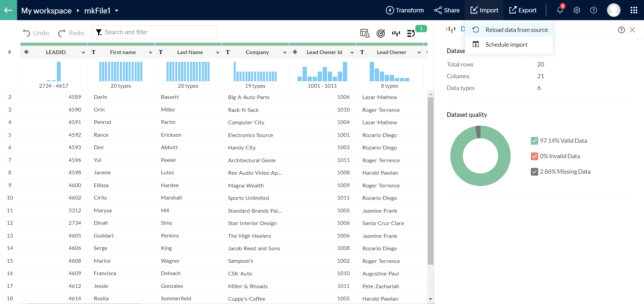Expand the mkFile1 dataset dropdown

coord(117,11)
